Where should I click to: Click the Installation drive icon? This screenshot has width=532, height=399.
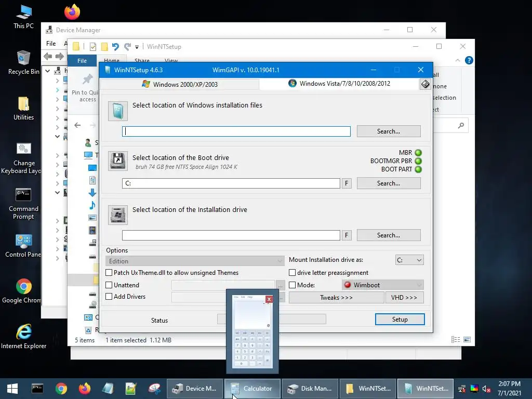tap(118, 215)
